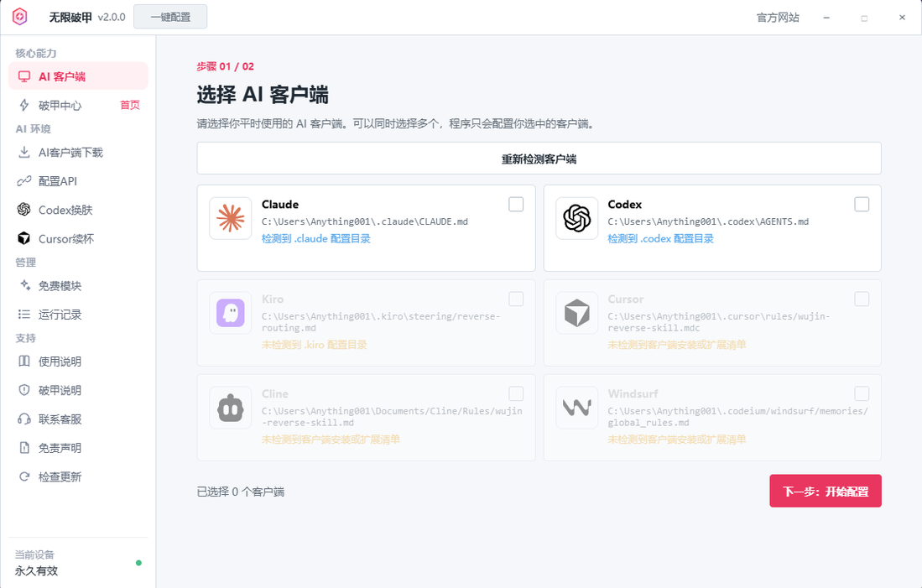
Task: Check the Kiro client checkbox
Action: 516,299
